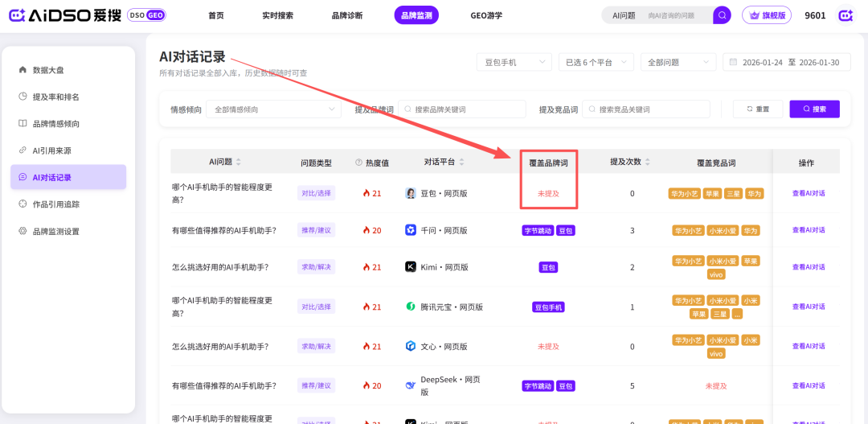Toggle sorting on 提及次数 column

tap(648, 163)
